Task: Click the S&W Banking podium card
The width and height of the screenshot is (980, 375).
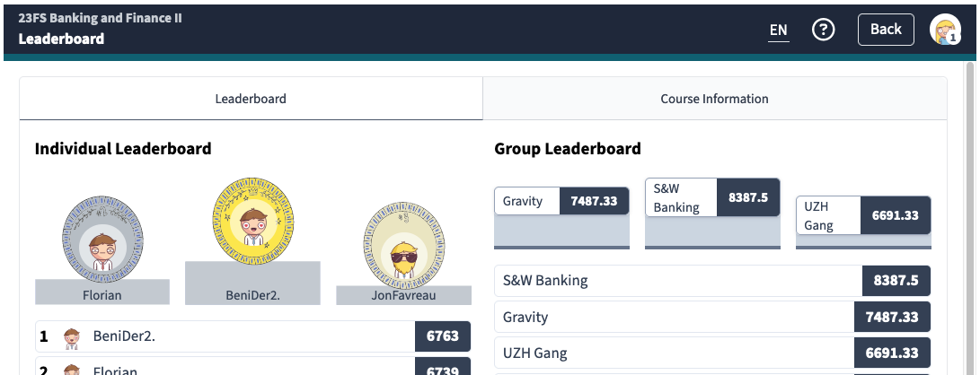Action: click(712, 197)
